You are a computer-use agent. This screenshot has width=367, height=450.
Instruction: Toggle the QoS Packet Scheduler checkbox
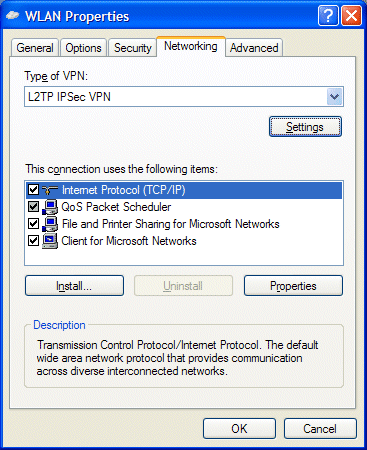pos(33,207)
